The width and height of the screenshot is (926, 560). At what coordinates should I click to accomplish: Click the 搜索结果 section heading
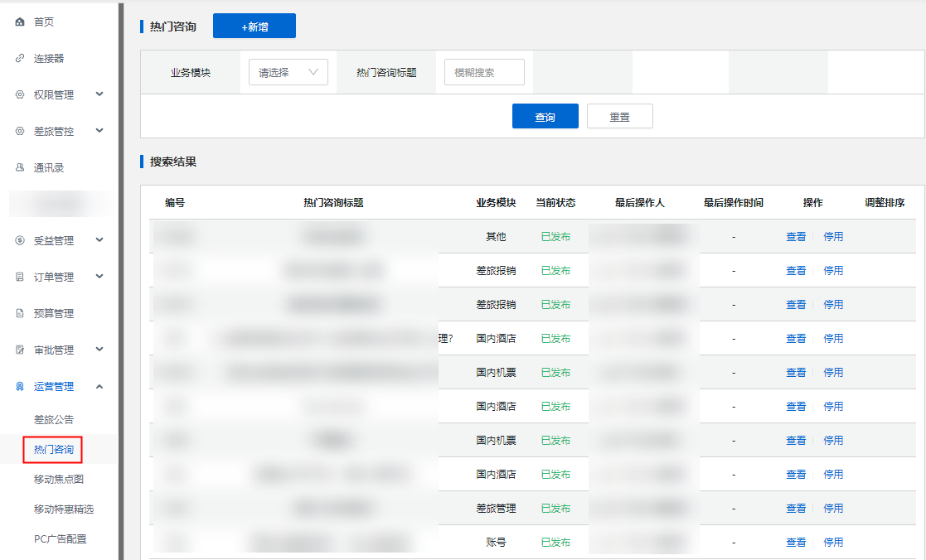tap(173, 161)
